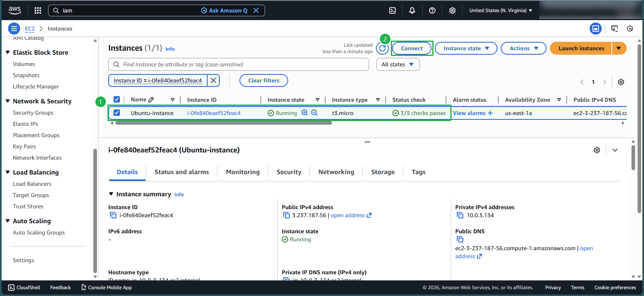Zoom in icon next to Running state
The height and width of the screenshot is (296, 644).
pyautogui.click(x=305, y=113)
